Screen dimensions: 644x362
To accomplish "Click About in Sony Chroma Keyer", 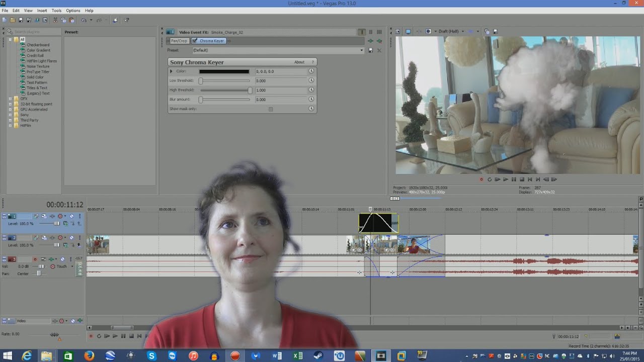I will [x=299, y=62].
